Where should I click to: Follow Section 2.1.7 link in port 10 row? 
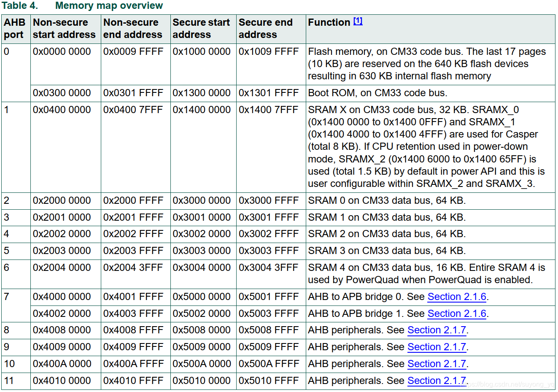pyautogui.click(x=437, y=364)
